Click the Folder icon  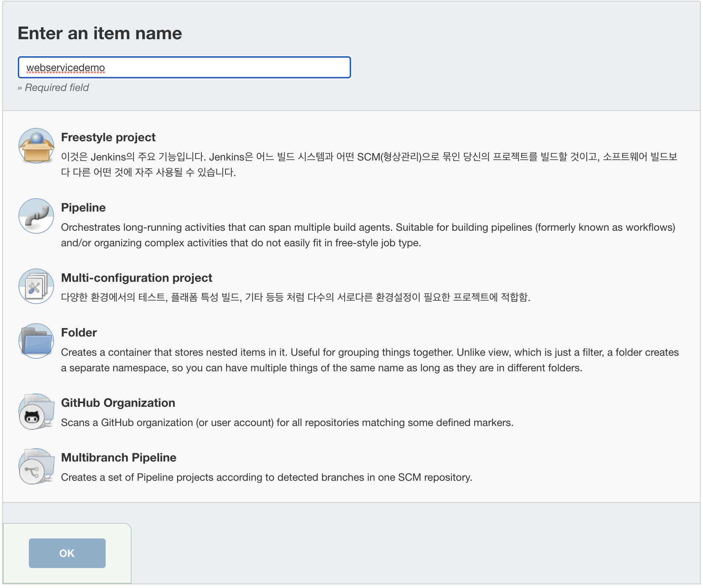point(36,341)
